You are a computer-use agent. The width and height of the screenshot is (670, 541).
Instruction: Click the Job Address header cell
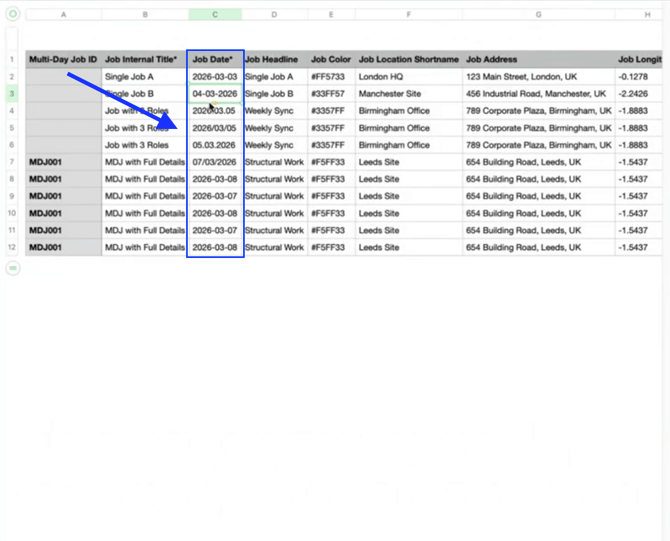pos(538,60)
